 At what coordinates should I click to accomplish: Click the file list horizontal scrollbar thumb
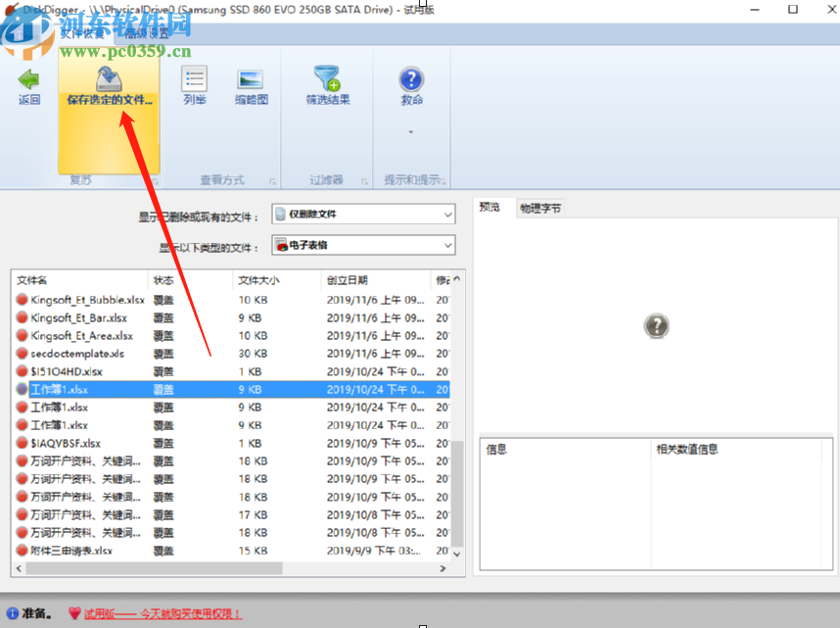pyautogui.click(x=154, y=568)
